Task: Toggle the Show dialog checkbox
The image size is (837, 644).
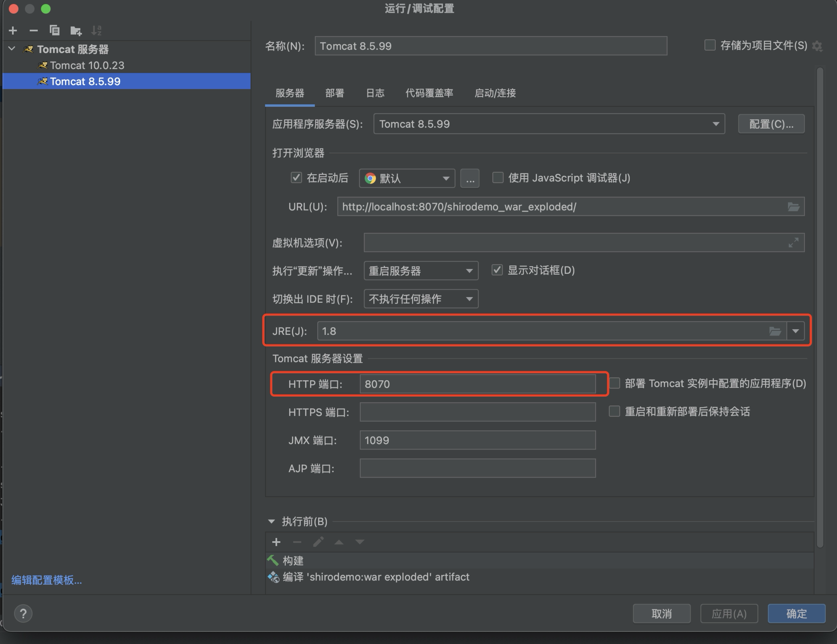Action: tap(497, 270)
